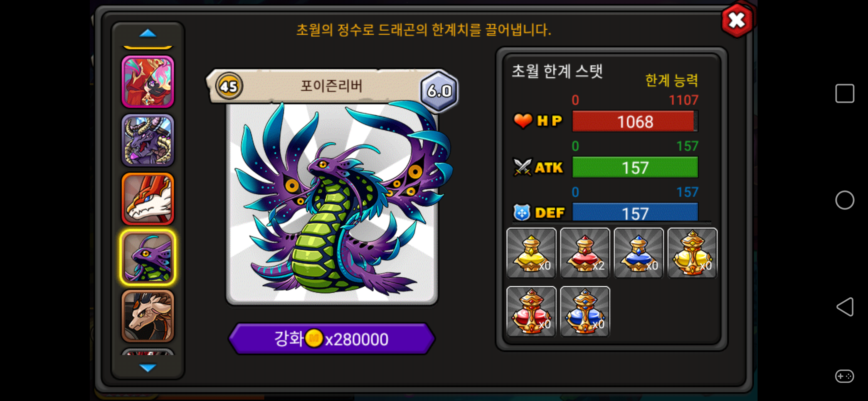This screenshot has height=401, width=868.
Task: Choose the pink-haired red-hooded dragon portrait
Action: coord(148,82)
